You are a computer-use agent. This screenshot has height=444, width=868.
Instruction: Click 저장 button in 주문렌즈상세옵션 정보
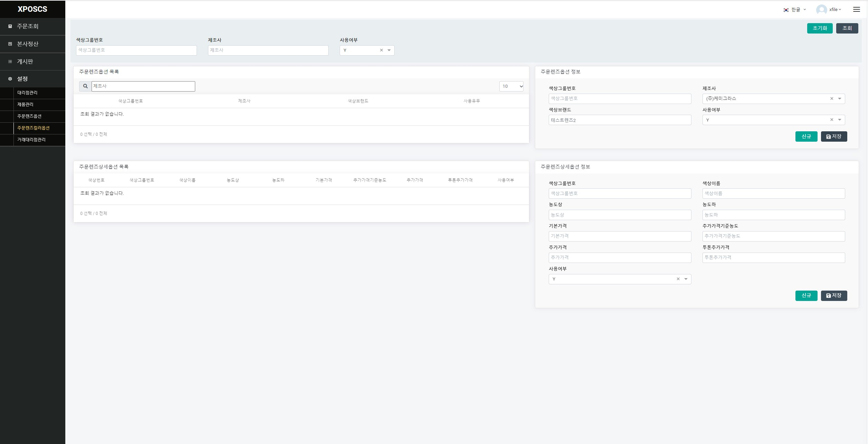click(834, 296)
